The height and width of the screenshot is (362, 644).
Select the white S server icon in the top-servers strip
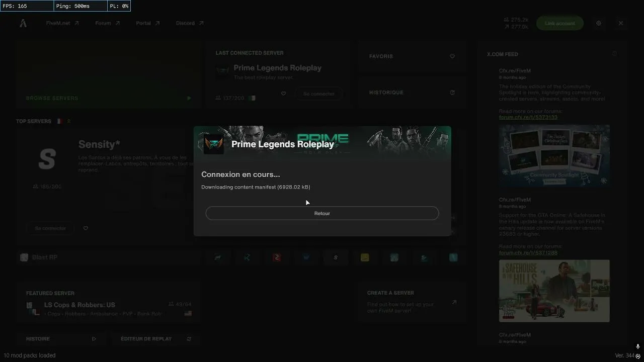coord(336,257)
